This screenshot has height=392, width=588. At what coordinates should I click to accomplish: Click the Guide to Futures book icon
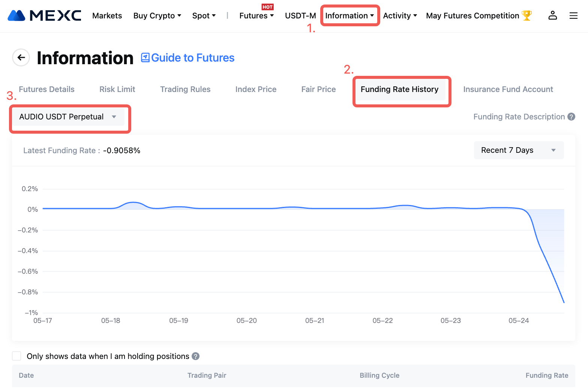[145, 57]
